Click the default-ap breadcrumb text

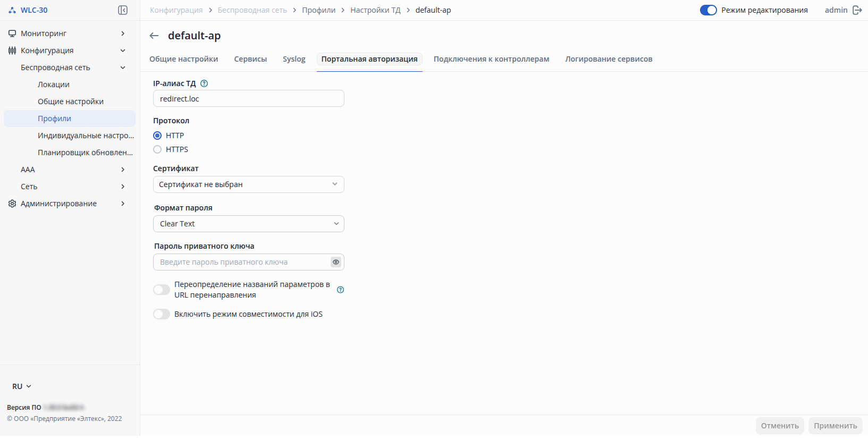(433, 10)
